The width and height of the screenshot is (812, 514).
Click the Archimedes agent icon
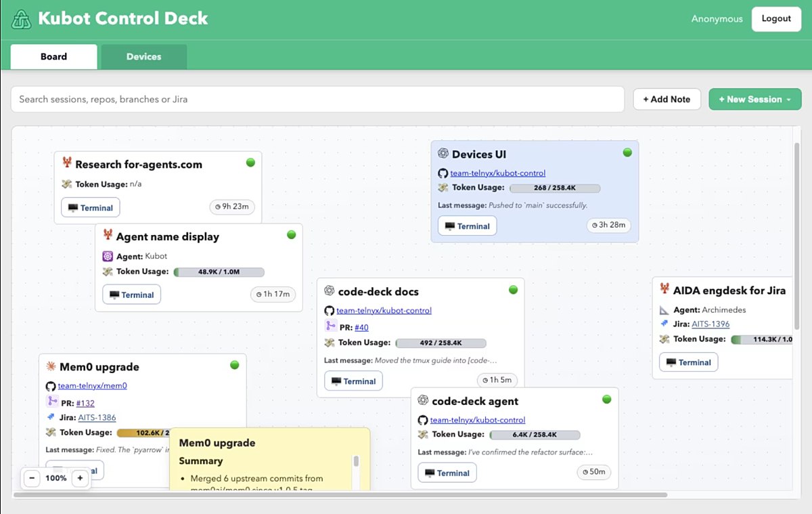tap(664, 309)
